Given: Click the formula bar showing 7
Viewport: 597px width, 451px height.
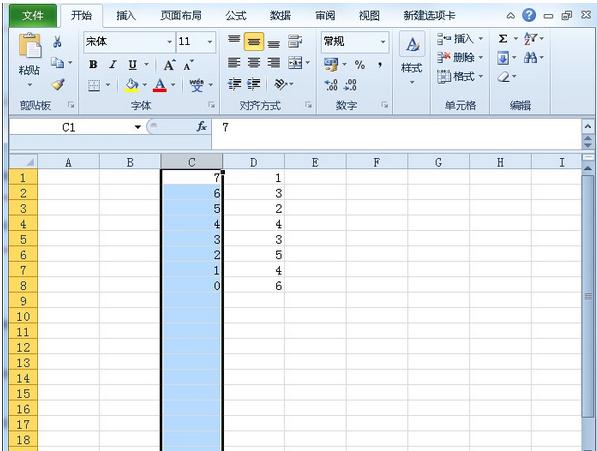Looking at the screenshot, I should pyautogui.click(x=396, y=134).
